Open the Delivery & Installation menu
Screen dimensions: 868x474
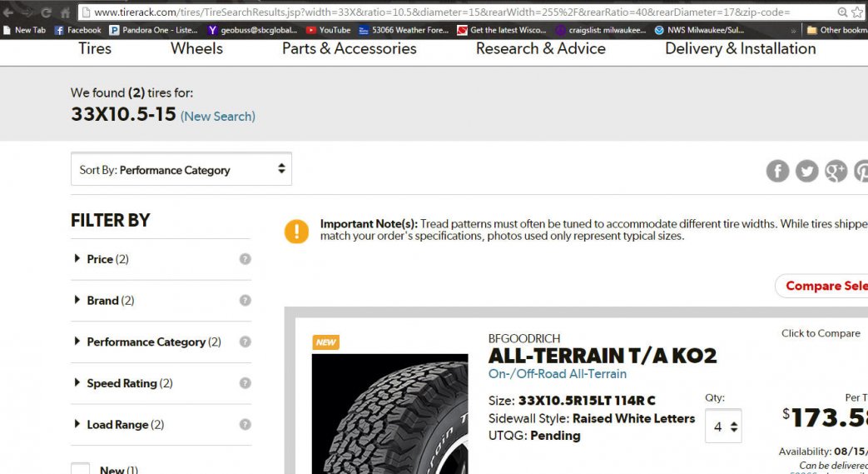point(740,49)
